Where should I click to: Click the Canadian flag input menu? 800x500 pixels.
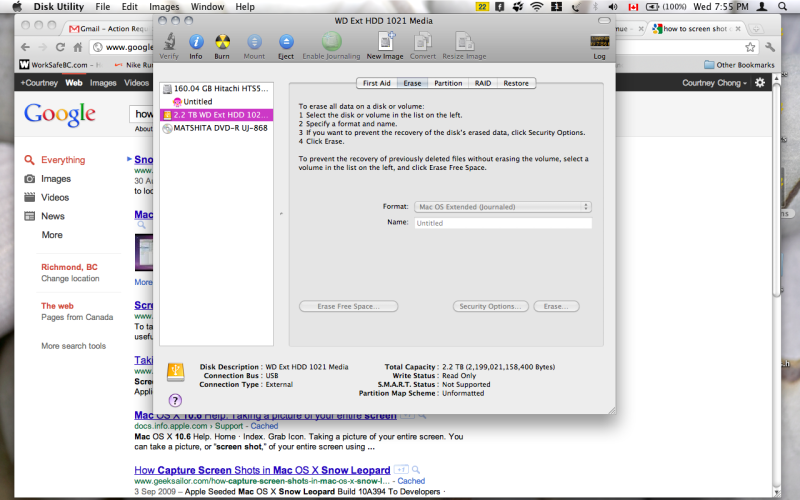point(633,7)
